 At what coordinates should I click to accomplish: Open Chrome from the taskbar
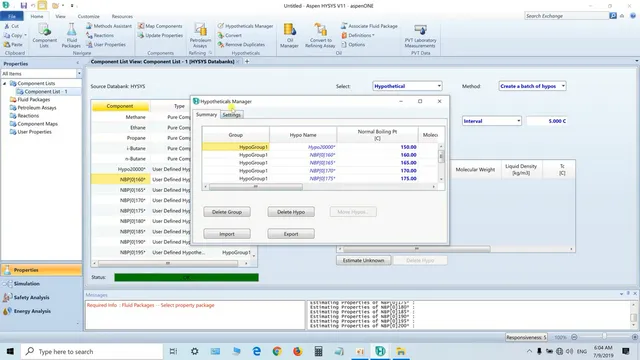click(x=277, y=351)
